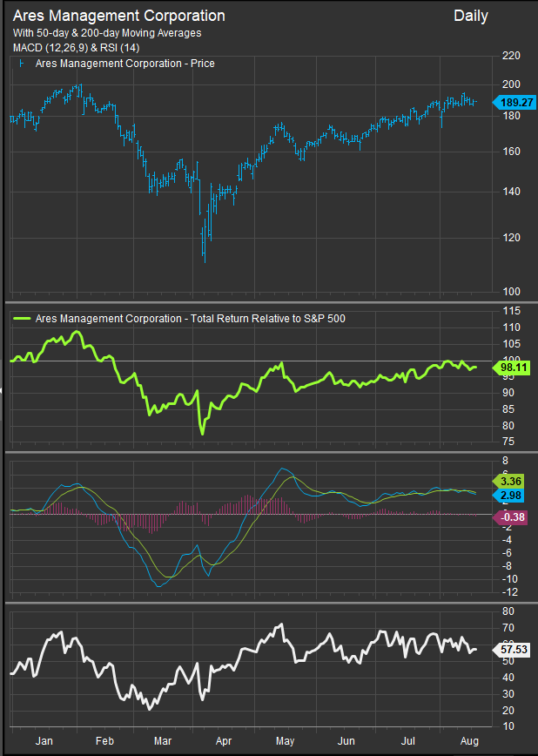Viewport: 538px width, 756px height.
Task: Click the 115 mark on relative return axis
Action: (512, 312)
